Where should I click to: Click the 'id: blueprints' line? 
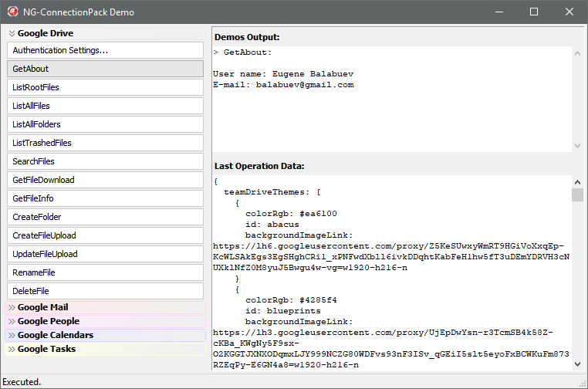[x=283, y=311]
